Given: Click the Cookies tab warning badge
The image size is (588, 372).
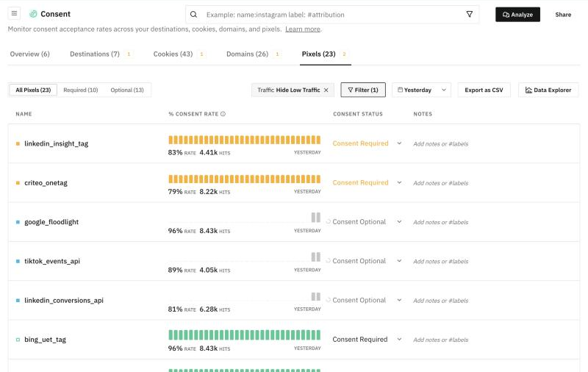Looking at the screenshot, I should pos(201,54).
